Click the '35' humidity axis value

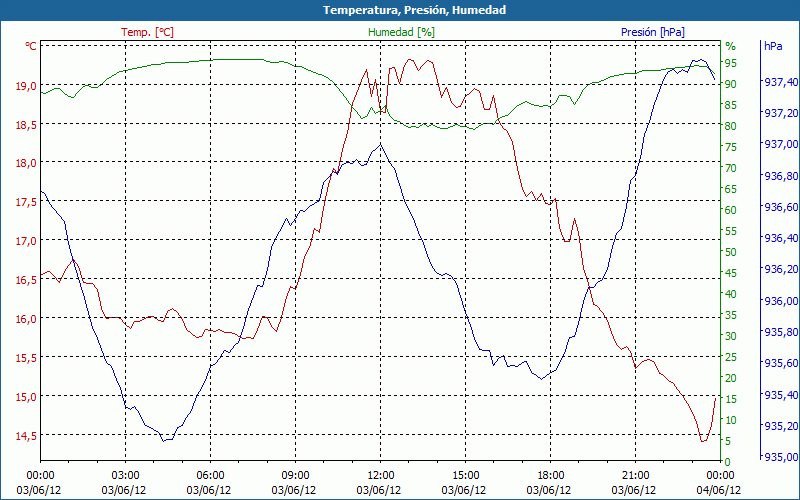(x=731, y=315)
